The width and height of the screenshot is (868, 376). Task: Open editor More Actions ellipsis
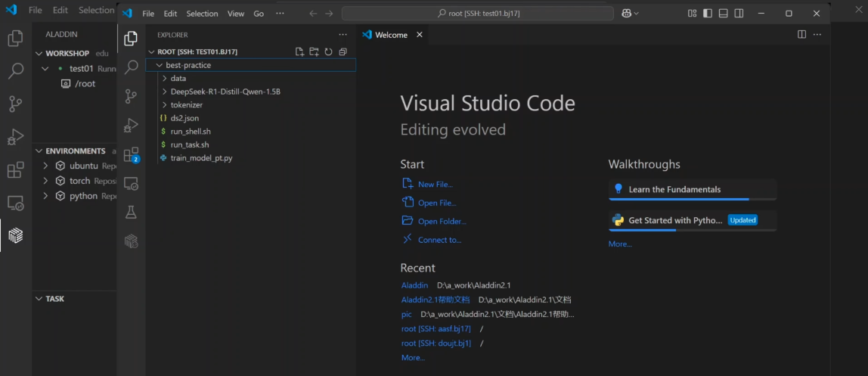817,34
